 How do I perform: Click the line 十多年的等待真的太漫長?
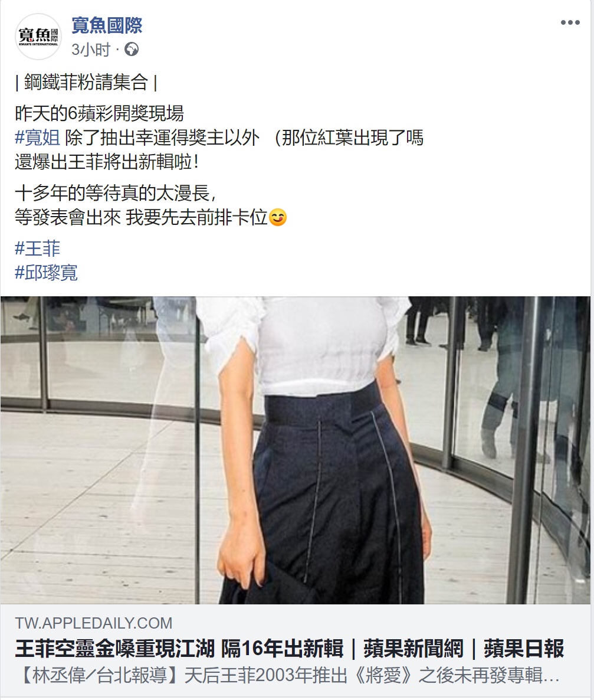pyautogui.click(x=116, y=193)
